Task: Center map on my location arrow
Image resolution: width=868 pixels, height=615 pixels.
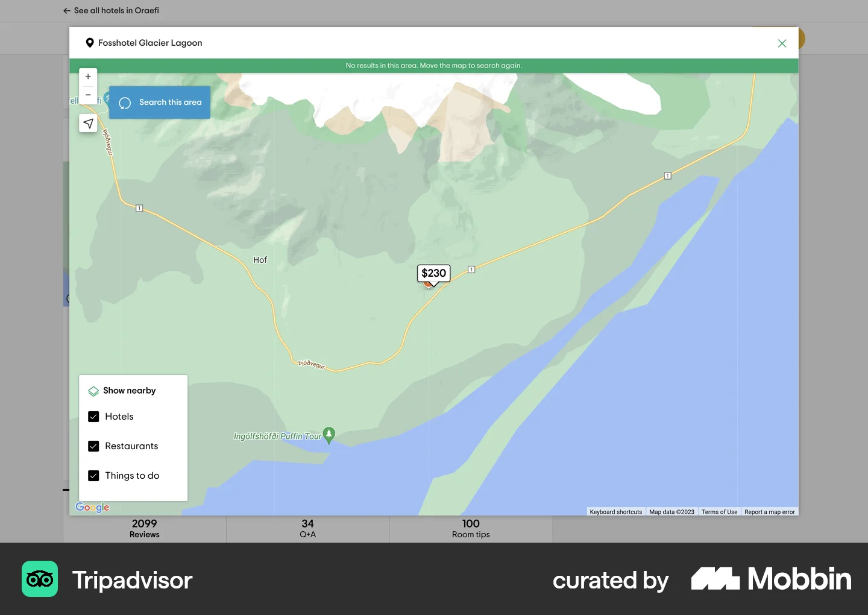Action: [x=88, y=124]
